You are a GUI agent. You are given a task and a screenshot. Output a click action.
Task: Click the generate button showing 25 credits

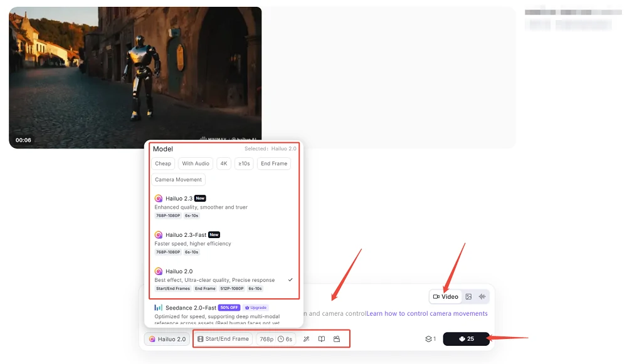tap(466, 339)
